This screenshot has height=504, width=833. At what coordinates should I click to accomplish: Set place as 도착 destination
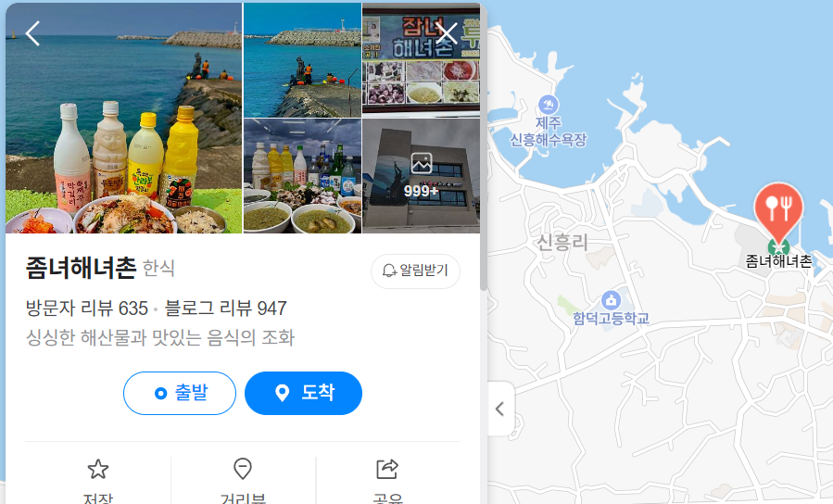click(303, 393)
